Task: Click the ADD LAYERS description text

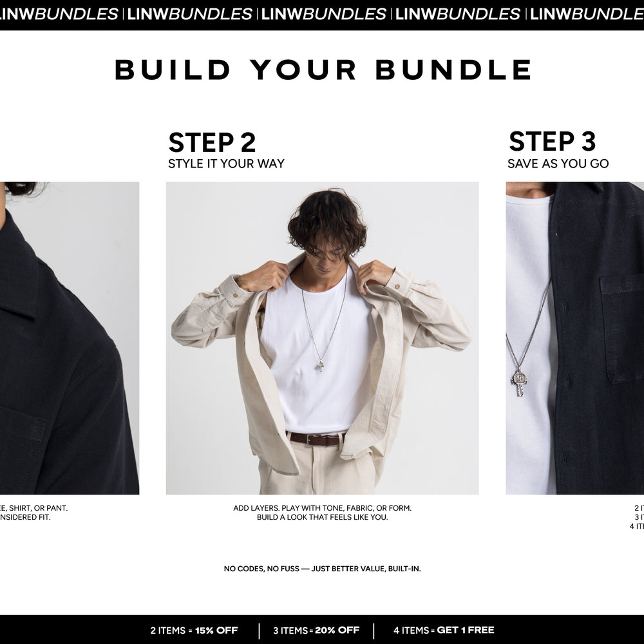Action: pos(323,513)
